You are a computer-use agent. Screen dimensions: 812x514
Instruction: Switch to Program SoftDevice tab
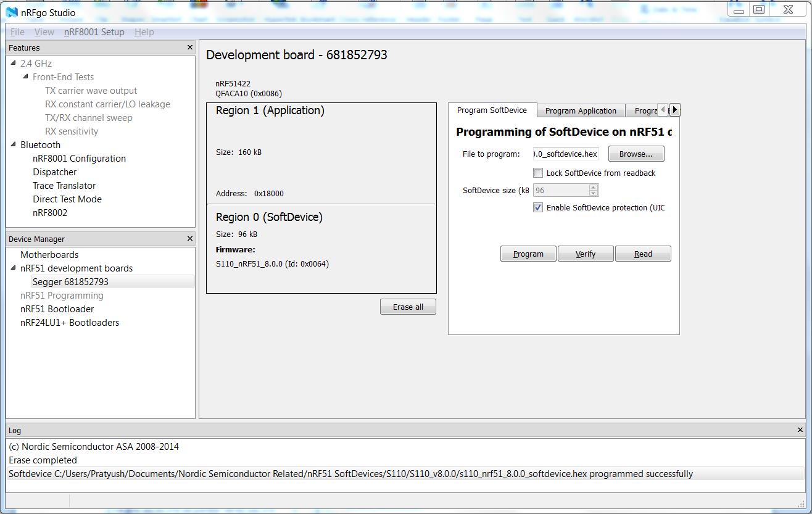pos(492,110)
